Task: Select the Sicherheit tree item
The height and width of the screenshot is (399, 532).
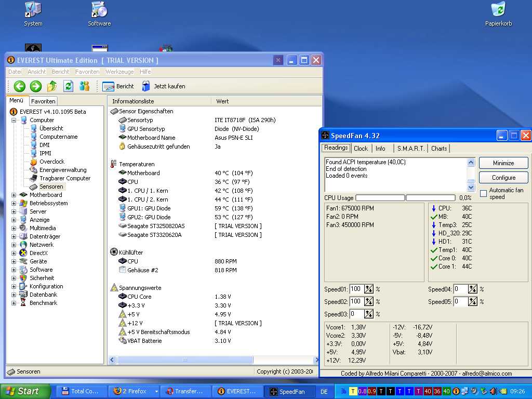Action: (42, 278)
